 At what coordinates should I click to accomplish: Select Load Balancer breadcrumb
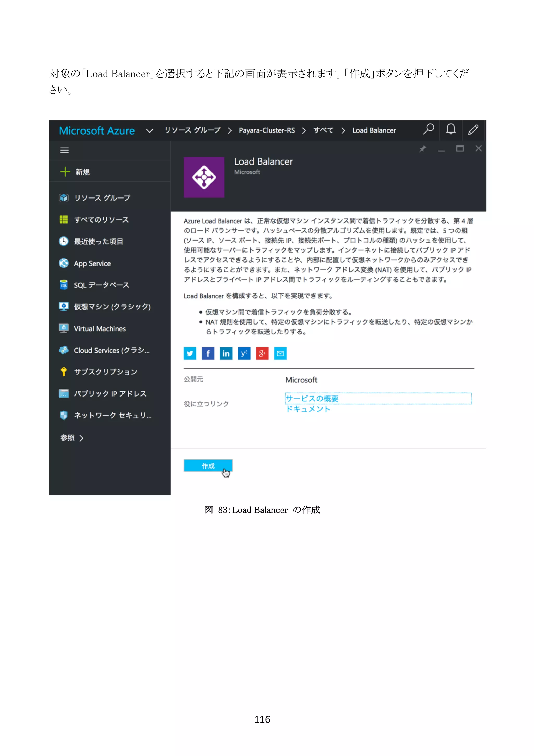click(374, 130)
